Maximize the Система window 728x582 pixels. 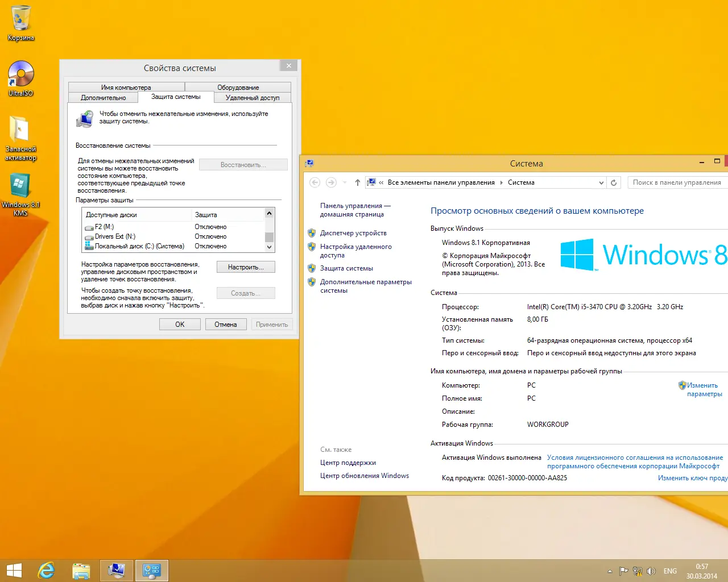coord(717,161)
